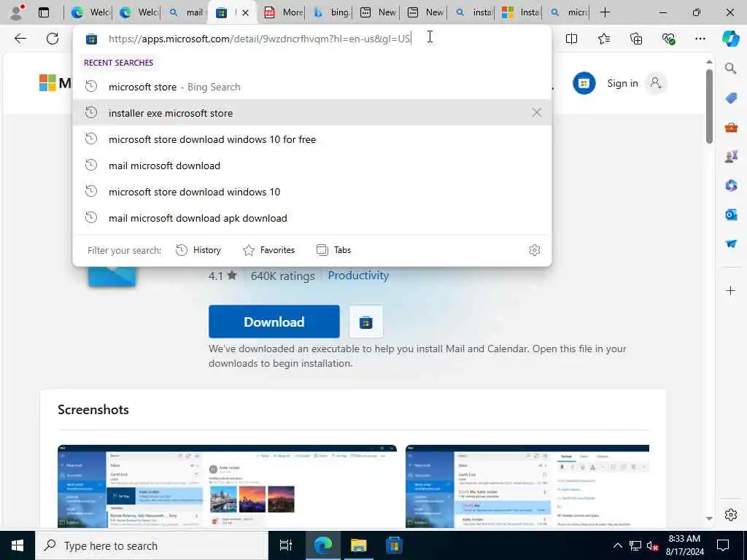Viewport: 747px width, 560px height.
Task: Open Microsoft Store from taskbar
Action: pos(394,545)
